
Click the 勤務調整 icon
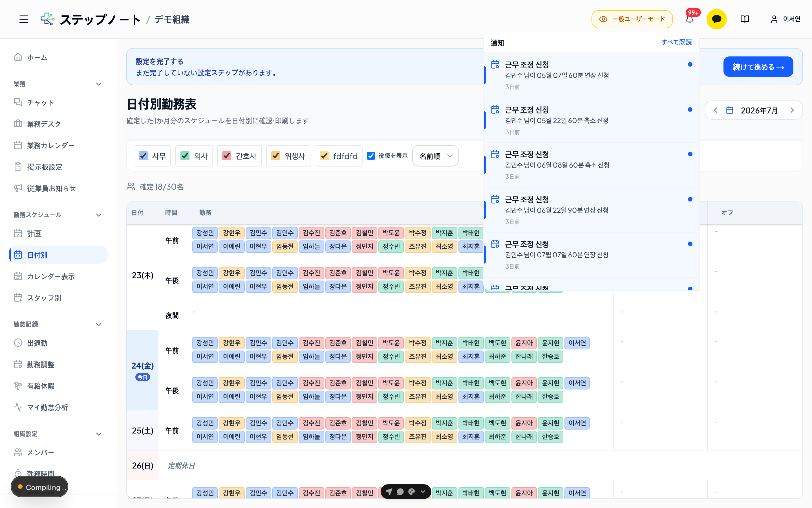[x=18, y=365]
